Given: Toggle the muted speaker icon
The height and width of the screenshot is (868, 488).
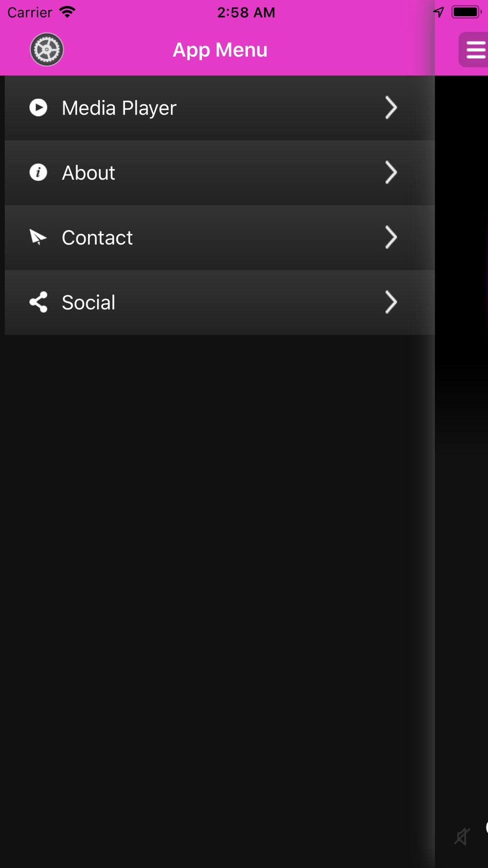Looking at the screenshot, I should pos(462,837).
